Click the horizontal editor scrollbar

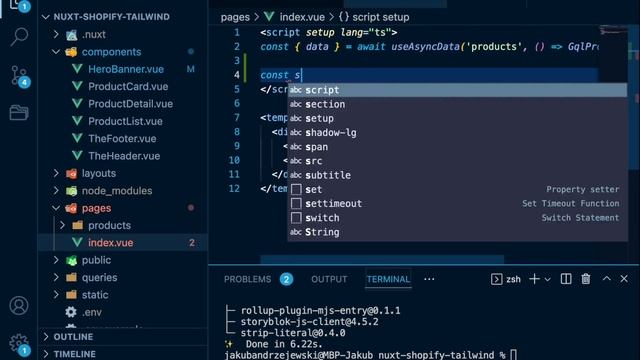(382, 259)
